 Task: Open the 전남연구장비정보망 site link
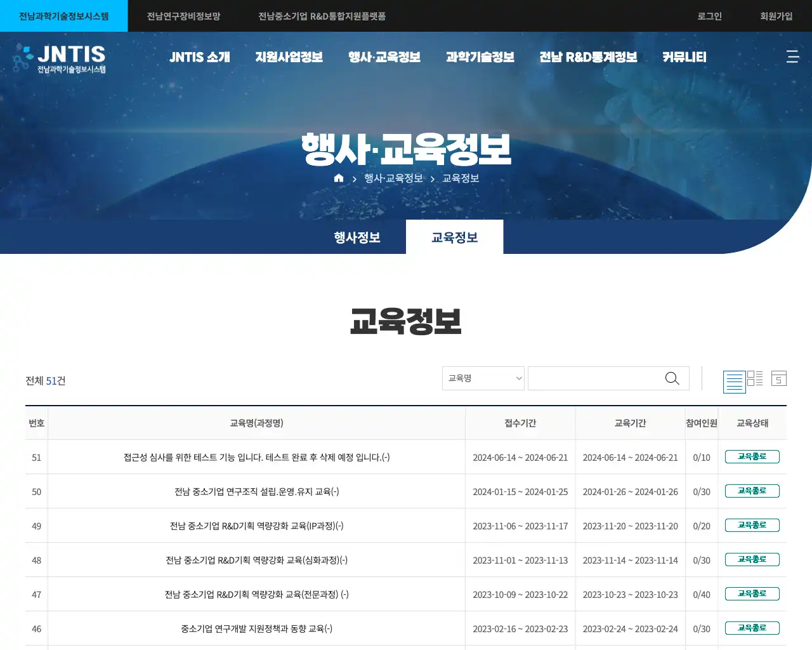click(x=183, y=16)
